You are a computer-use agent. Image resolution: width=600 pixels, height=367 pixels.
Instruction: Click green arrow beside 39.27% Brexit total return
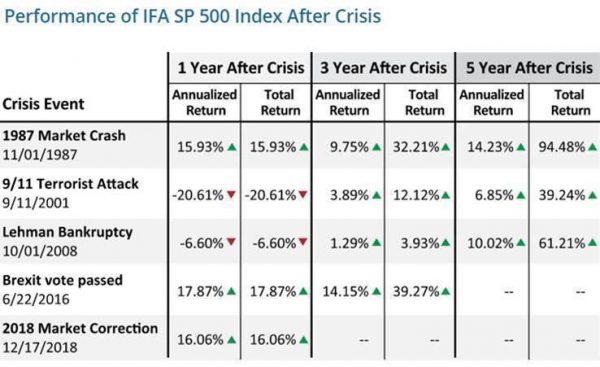(445, 292)
